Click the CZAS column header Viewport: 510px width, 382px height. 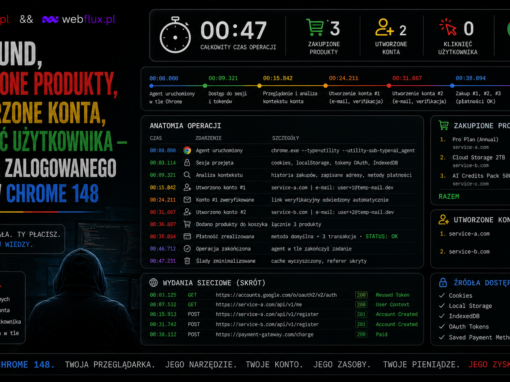tap(156, 138)
